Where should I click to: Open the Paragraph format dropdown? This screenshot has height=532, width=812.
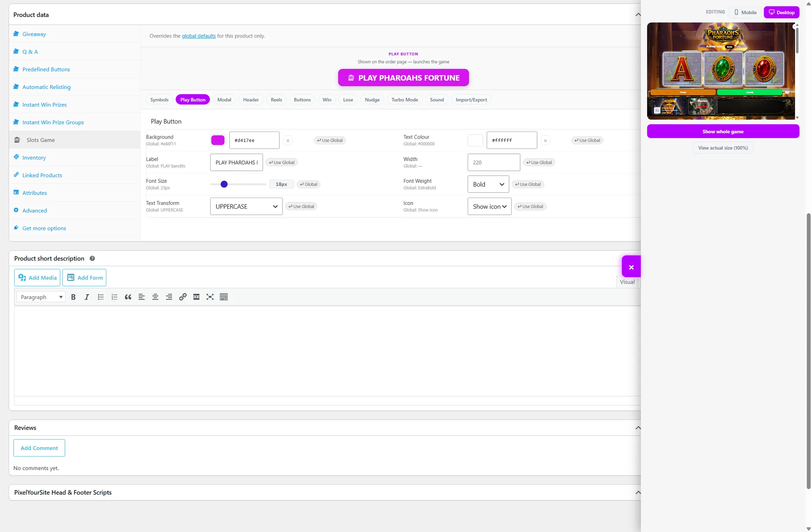tap(41, 297)
